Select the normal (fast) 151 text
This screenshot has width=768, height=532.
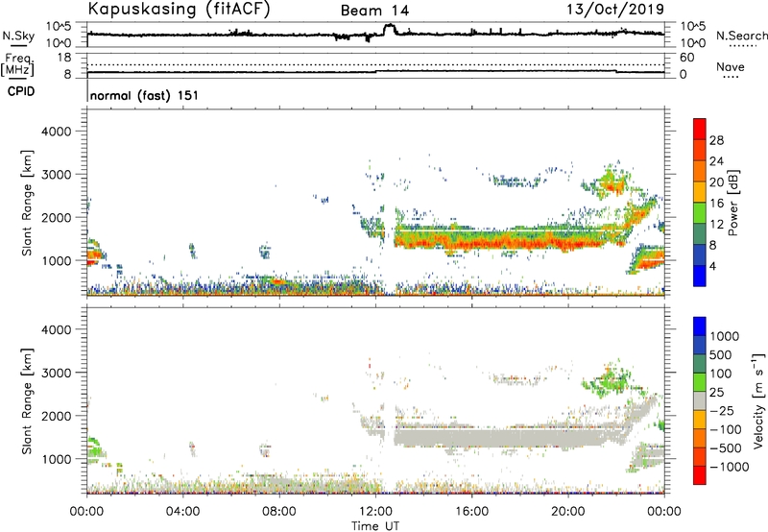click(144, 95)
